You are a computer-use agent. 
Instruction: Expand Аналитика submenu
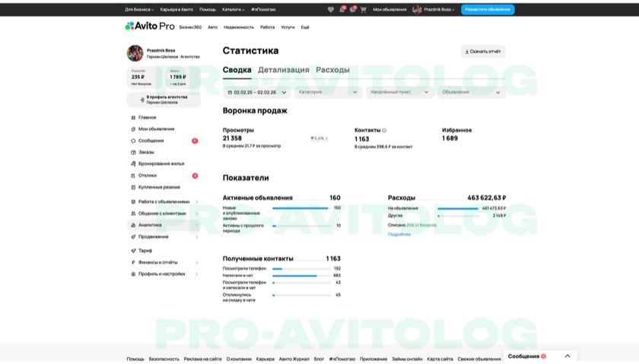tap(196, 225)
